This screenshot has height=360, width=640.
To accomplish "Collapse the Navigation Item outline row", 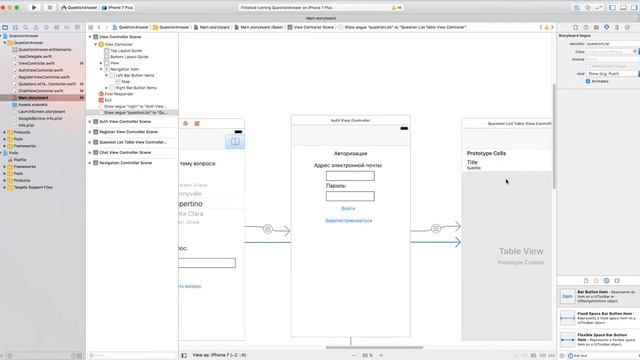I will [101, 69].
